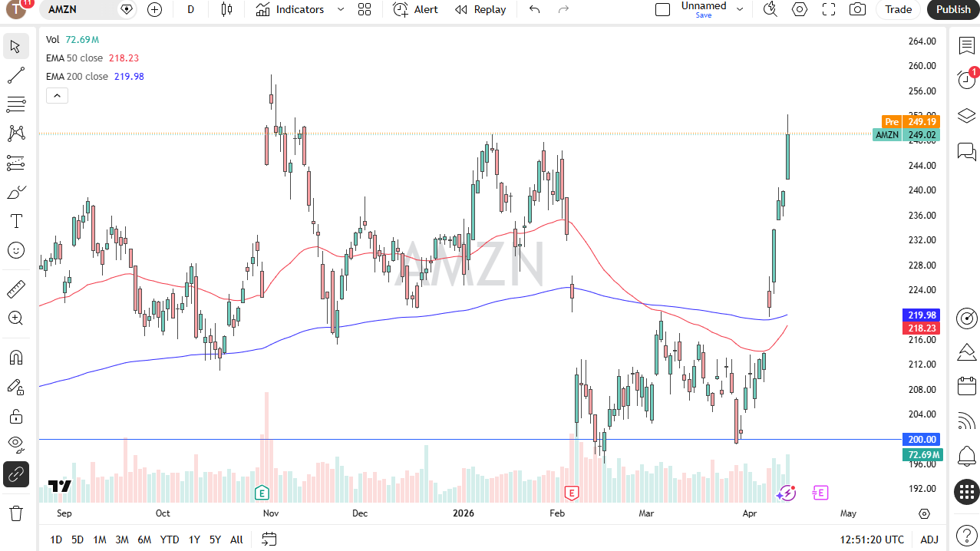Open the alerts panel clock icon
The height and width of the screenshot is (551, 980).
pos(966,80)
